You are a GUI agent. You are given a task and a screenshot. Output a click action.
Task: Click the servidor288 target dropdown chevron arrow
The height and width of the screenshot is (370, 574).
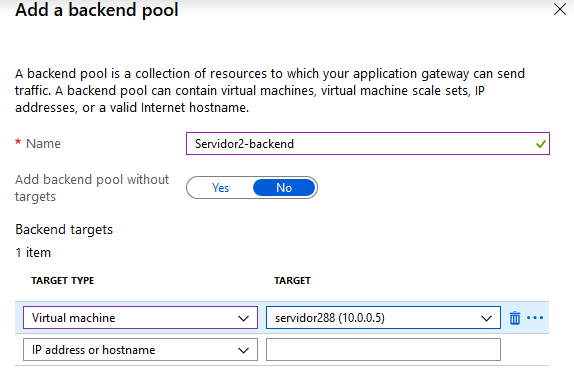486,318
